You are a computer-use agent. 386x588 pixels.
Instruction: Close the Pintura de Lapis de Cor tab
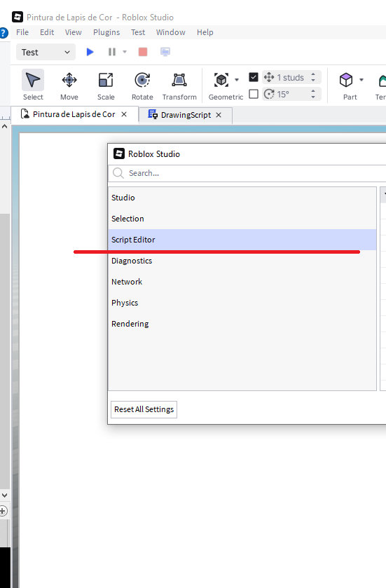point(124,114)
